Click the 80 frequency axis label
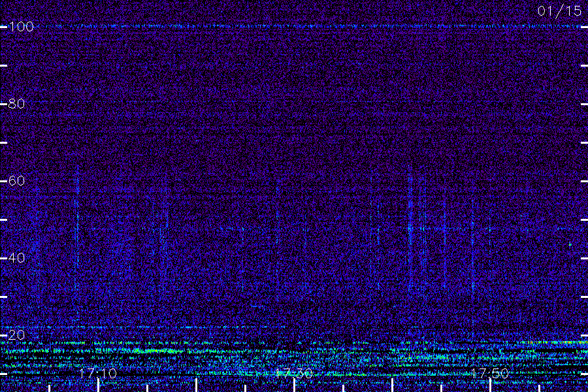The image size is (588, 392). pos(16,104)
